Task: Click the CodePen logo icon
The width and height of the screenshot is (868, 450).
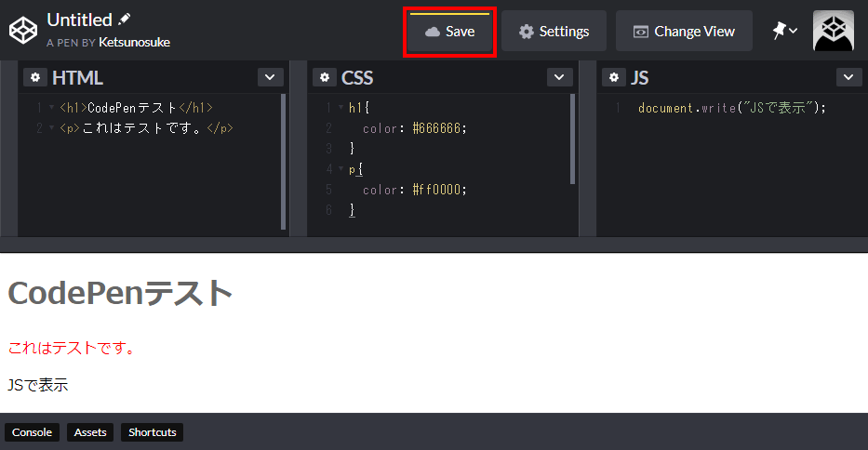Action: click(23, 30)
